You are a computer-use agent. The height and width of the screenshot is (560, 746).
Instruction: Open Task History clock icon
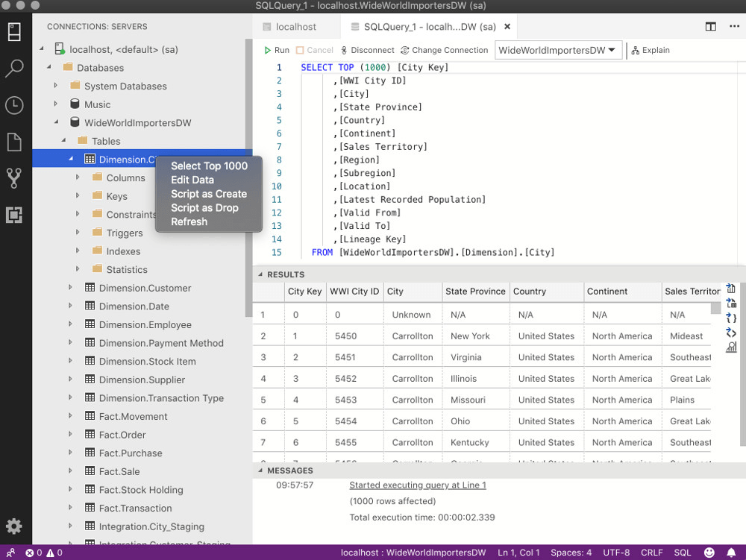14,105
